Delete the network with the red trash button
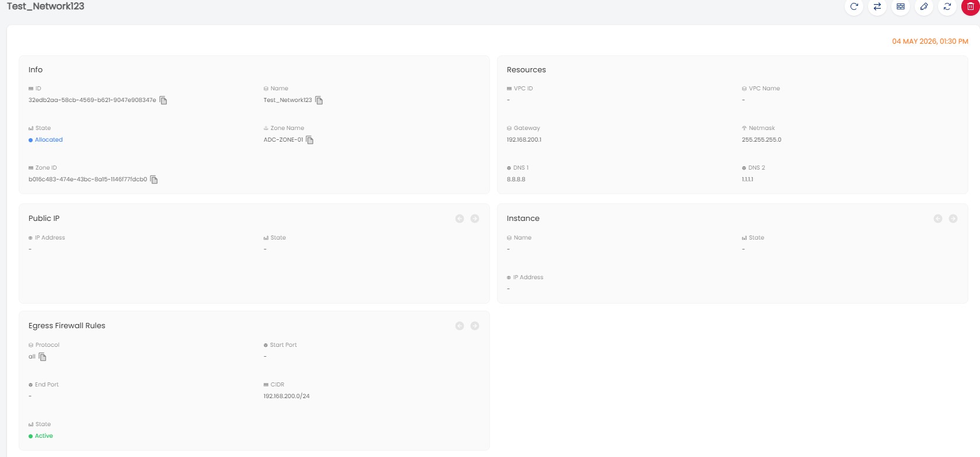Image resolution: width=980 pixels, height=457 pixels. tap(971, 6)
